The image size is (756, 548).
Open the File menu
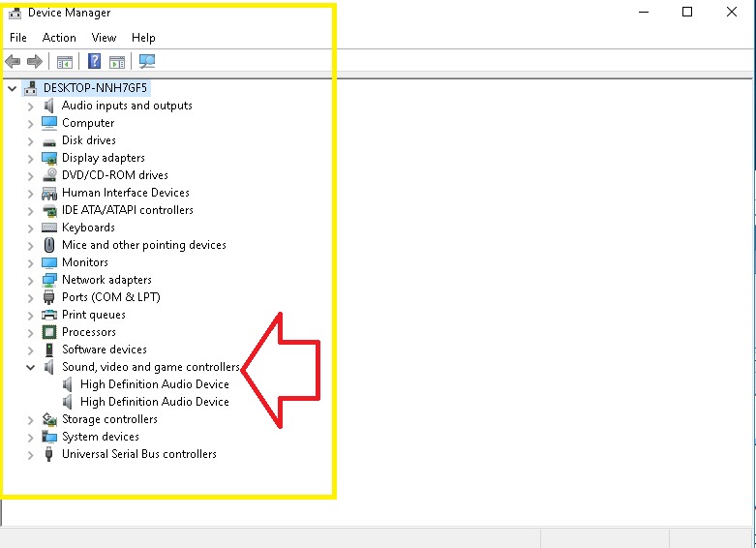pos(18,38)
